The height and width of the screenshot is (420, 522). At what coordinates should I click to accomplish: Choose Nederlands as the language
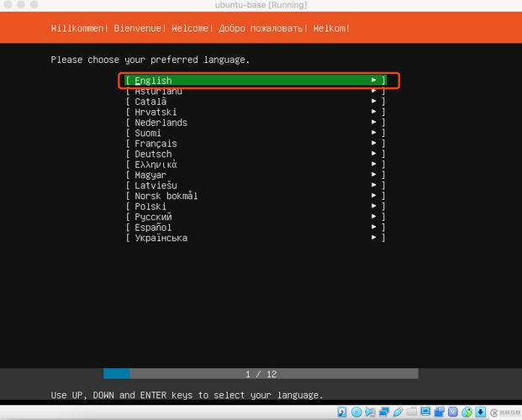(x=161, y=123)
